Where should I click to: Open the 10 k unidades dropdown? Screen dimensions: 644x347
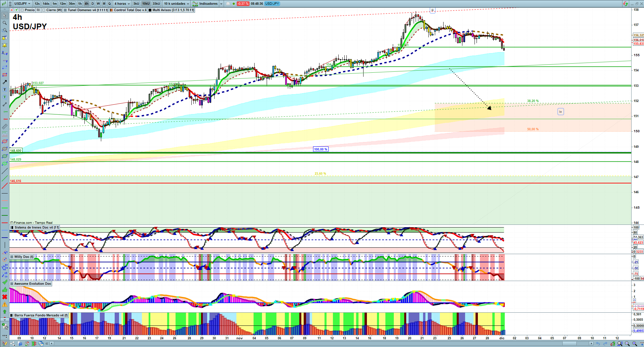pos(176,4)
